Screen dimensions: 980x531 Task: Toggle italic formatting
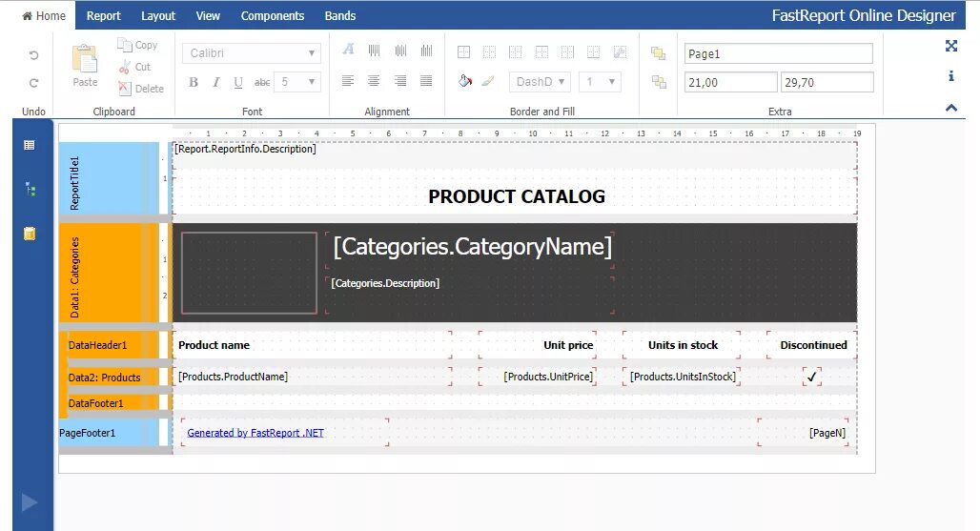[x=216, y=82]
